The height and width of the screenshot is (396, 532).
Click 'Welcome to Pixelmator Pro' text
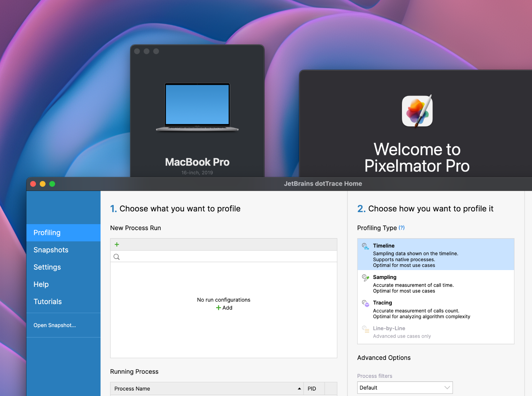point(417,158)
